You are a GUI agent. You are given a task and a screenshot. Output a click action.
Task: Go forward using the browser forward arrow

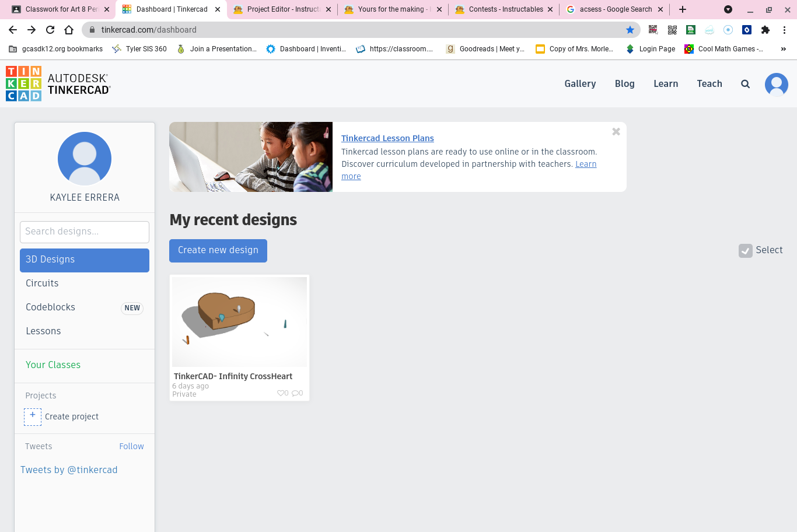[x=32, y=30]
